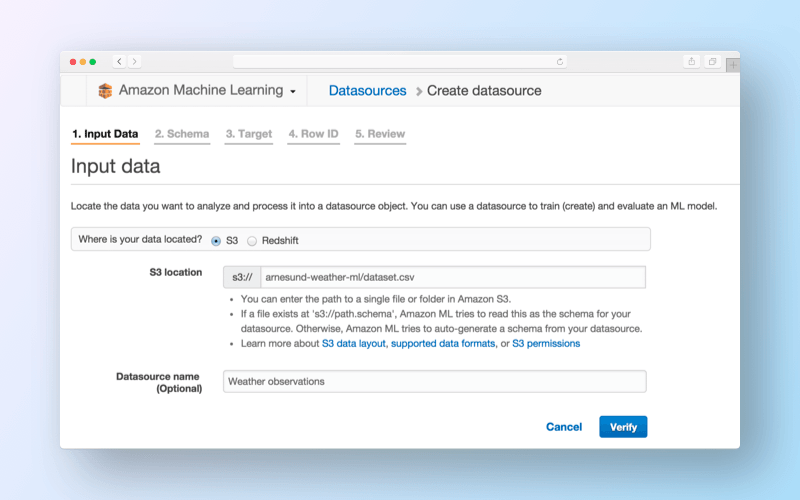This screenshot has height=500, width=800.
Task: Expand the Amazon Machine Learning dropdown arrow
Action: (x=293, y=92)
